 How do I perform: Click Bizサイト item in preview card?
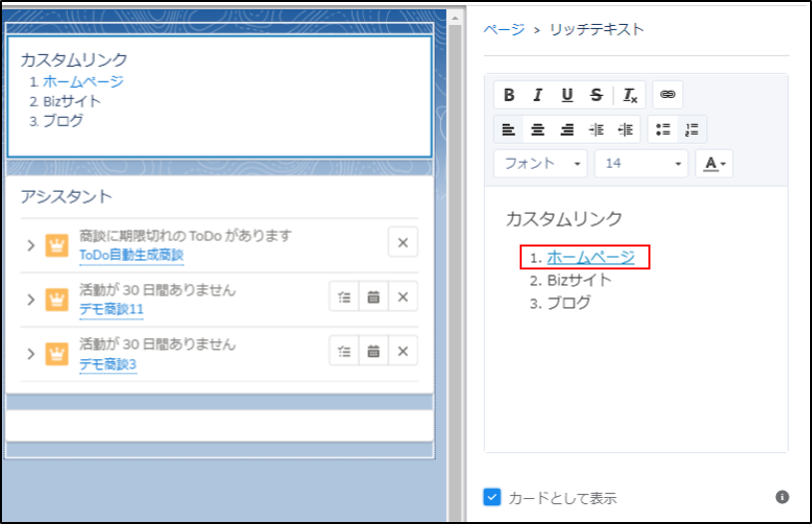[72, 101]
